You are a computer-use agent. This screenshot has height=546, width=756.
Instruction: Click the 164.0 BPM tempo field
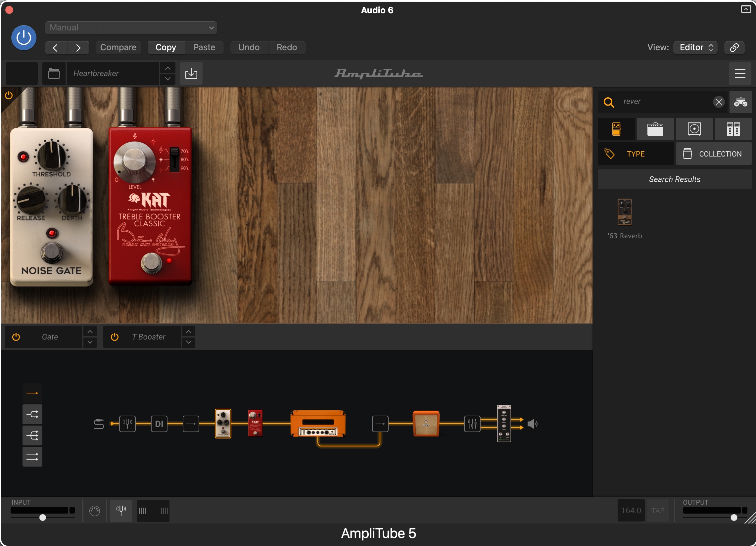(x=631, y=511)
